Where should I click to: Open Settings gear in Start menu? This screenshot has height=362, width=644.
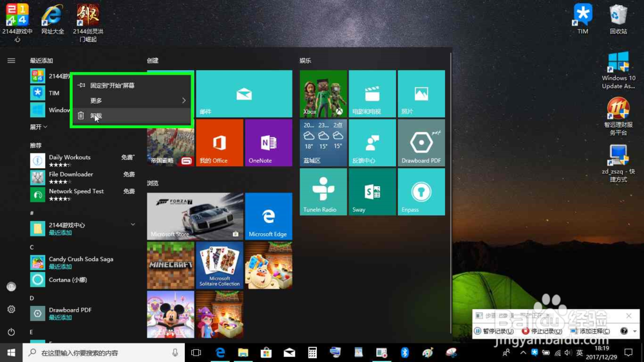pyautogui.click(x=11, y=309)
